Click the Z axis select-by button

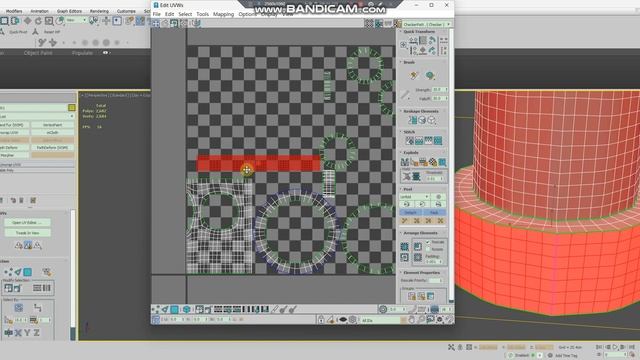(36, 333)
